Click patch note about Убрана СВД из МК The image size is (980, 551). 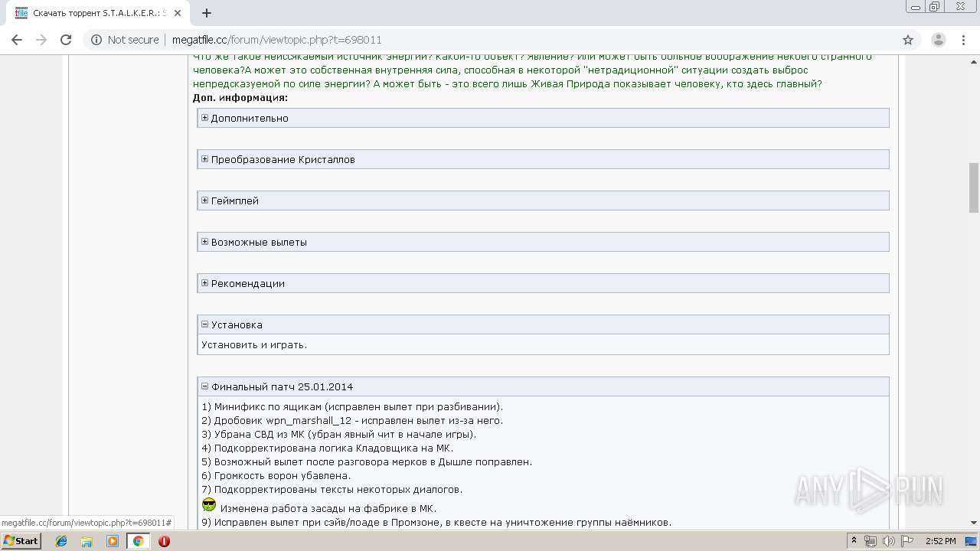tap(339, 434)
